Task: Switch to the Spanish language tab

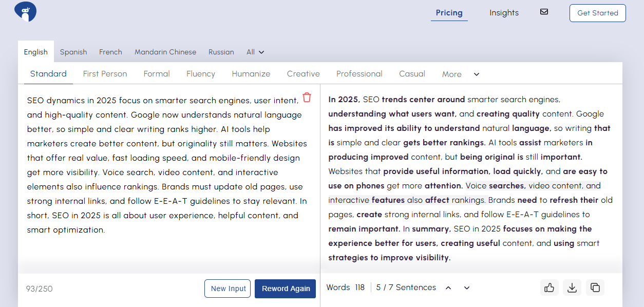Action: coord(73,52)
